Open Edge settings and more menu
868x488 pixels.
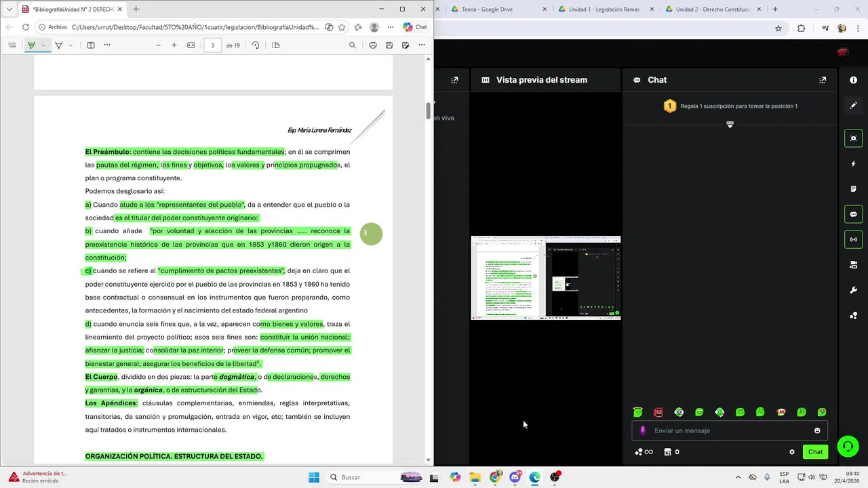(x=391, y=27)
